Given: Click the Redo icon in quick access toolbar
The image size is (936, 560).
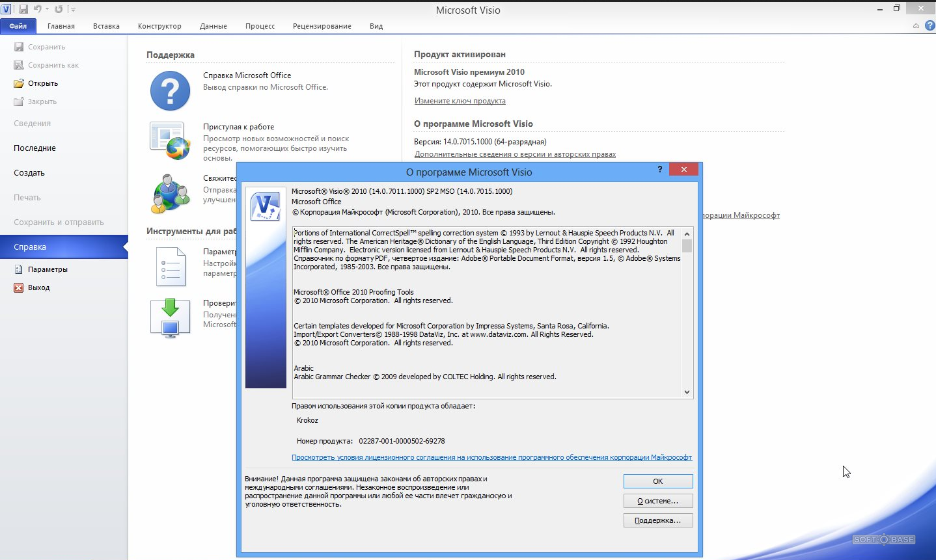Looking at the screenshot, I should tap(59, 9).
